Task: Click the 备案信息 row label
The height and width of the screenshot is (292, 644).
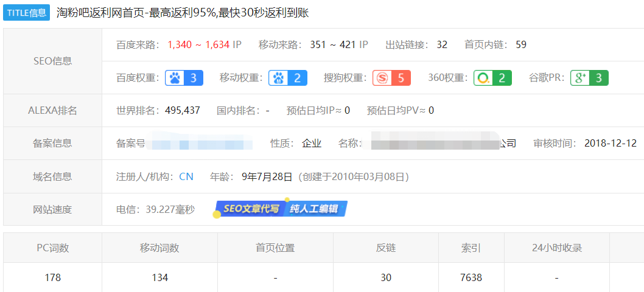Action: point(52,144)
